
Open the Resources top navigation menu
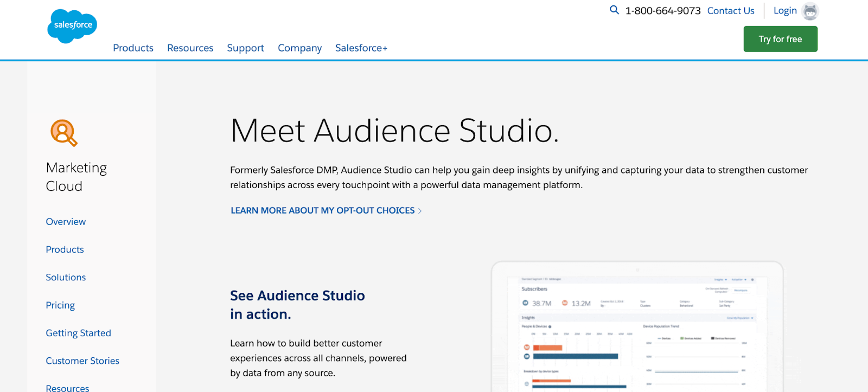(190, 48)
